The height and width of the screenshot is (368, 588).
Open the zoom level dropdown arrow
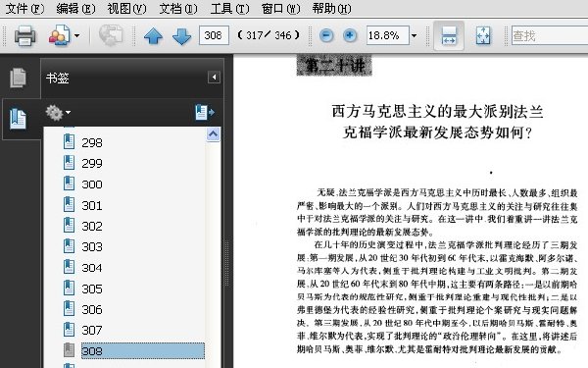[414, 36]
